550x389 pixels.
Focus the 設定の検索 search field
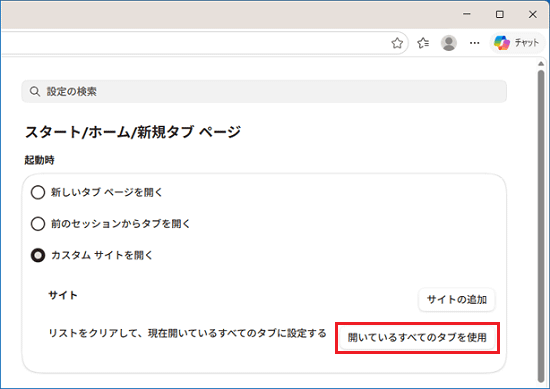point(264,92)
